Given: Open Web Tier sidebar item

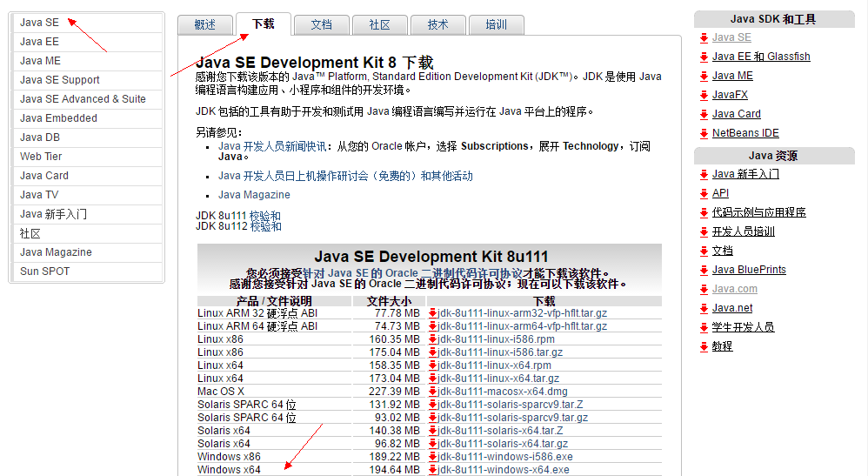Looking at the screenshot, I should [88, 157].
